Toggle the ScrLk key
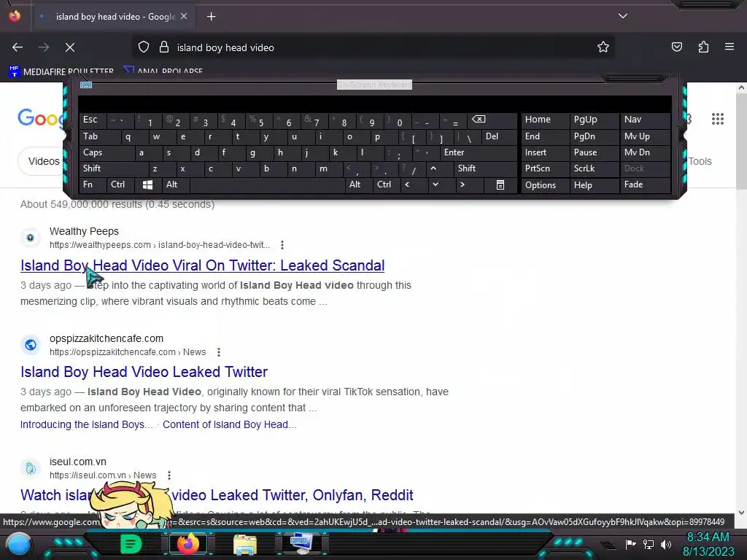747x560 pixels. pyautogui.click(x=594, y=168)
